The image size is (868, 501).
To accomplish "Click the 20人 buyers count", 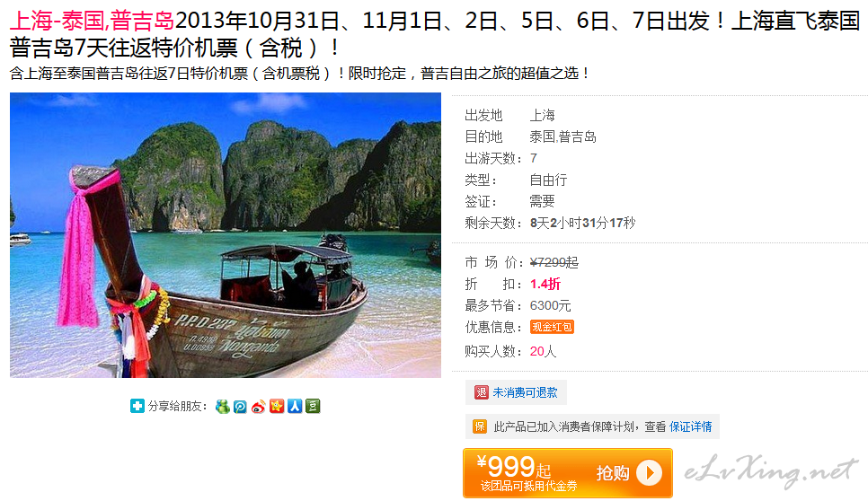I will click(x=543, y=351).
